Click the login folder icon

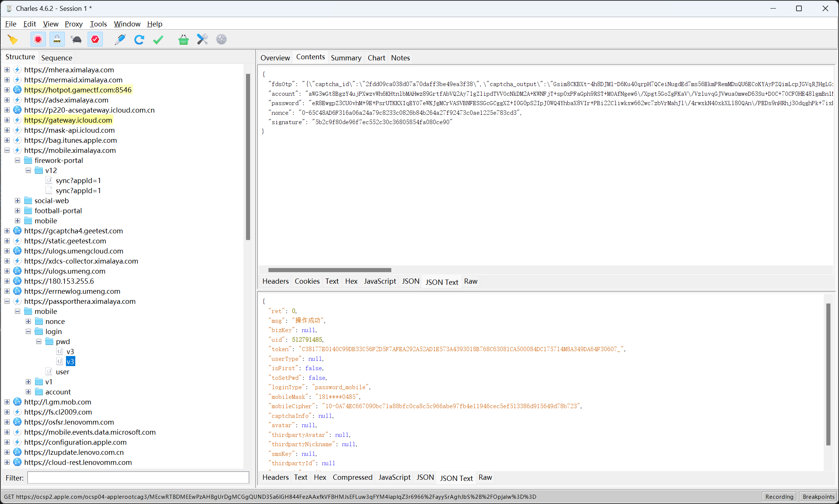click(x=39, y=331)
